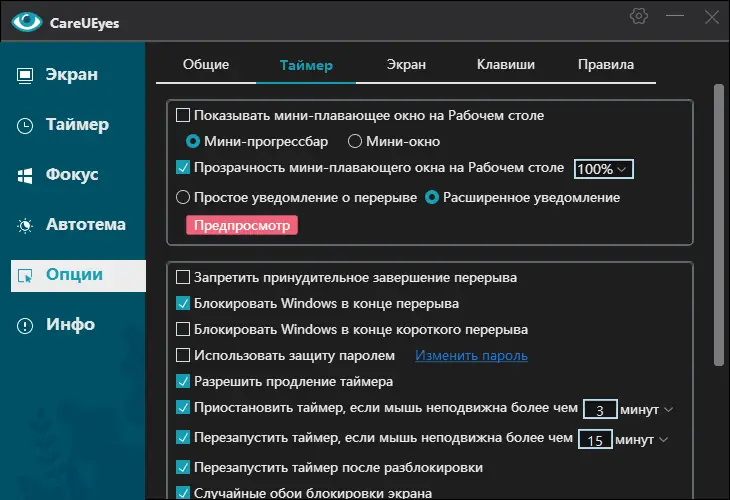The image size is (730, 500).
Task: Click the Windows icon beside Фокус
Action: tap(25, 176)
